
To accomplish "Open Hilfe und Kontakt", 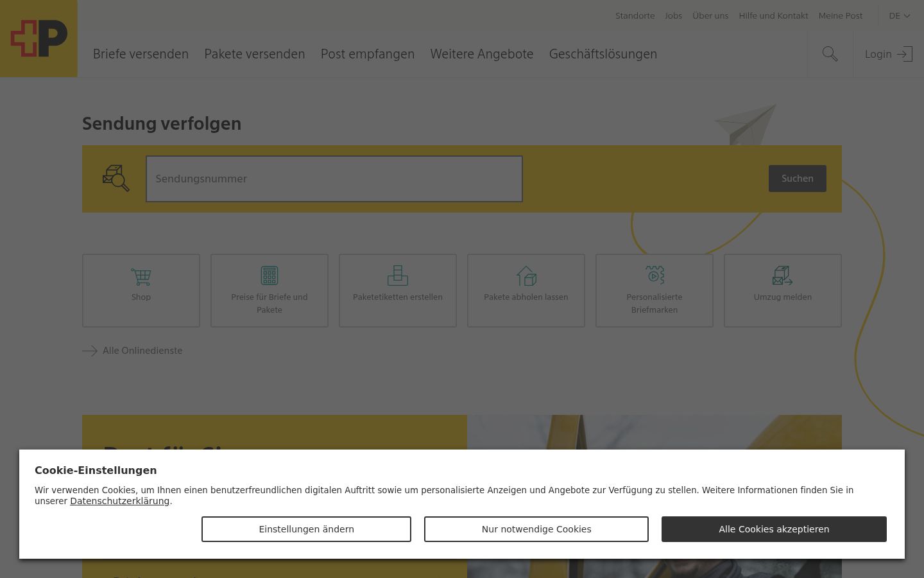I will pos(773,15).
